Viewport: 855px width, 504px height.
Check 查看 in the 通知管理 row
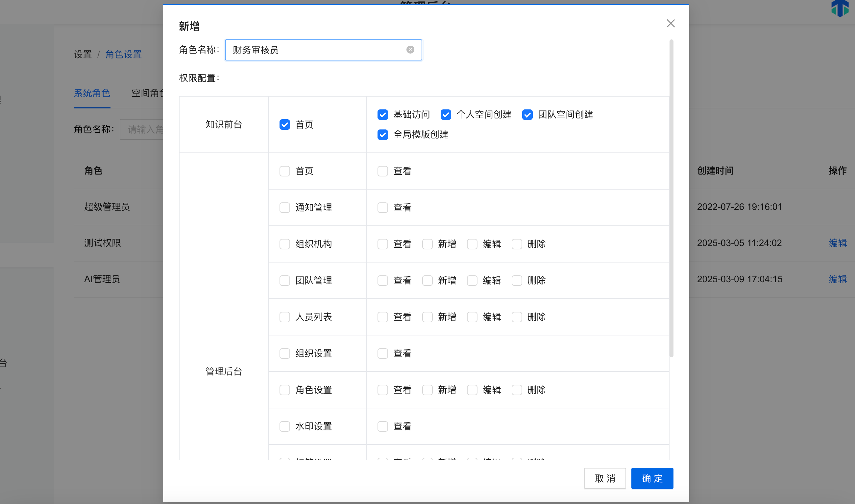(x=382, y=208)
